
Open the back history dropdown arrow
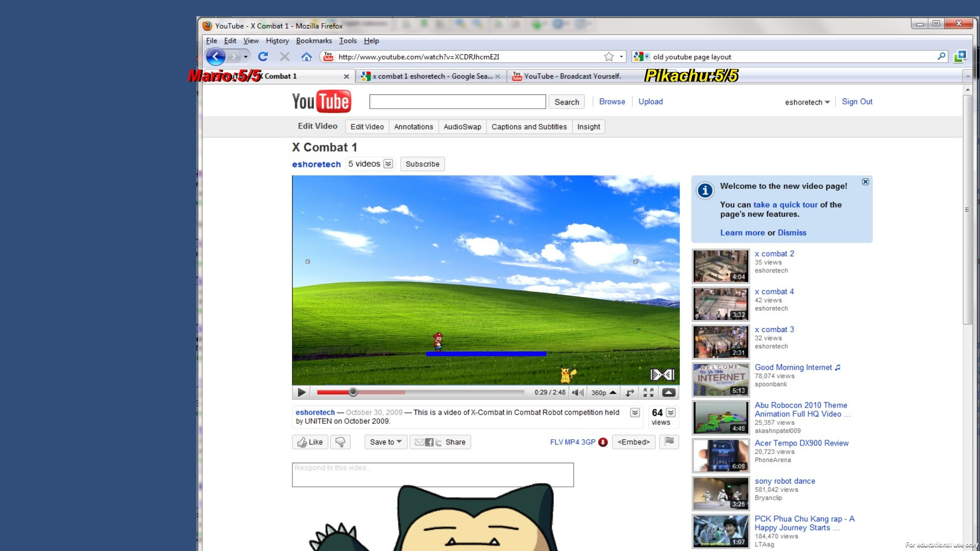(246, 57)
